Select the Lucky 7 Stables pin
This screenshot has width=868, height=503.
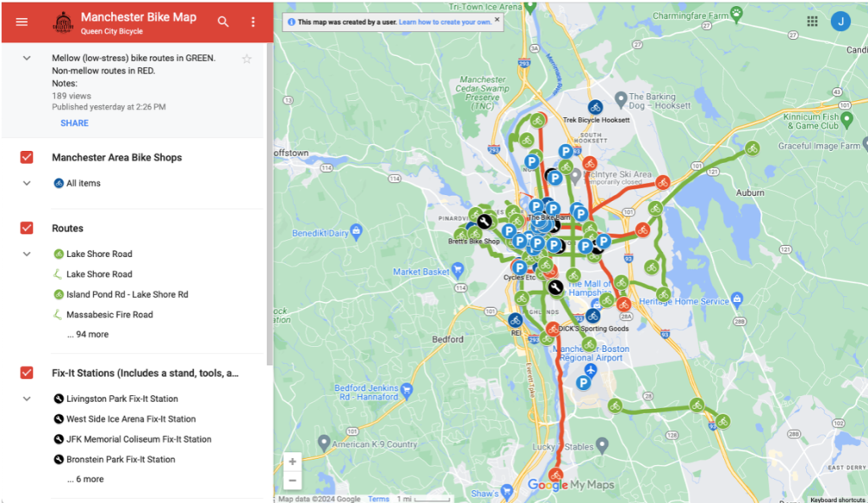[x=603, y=444]
